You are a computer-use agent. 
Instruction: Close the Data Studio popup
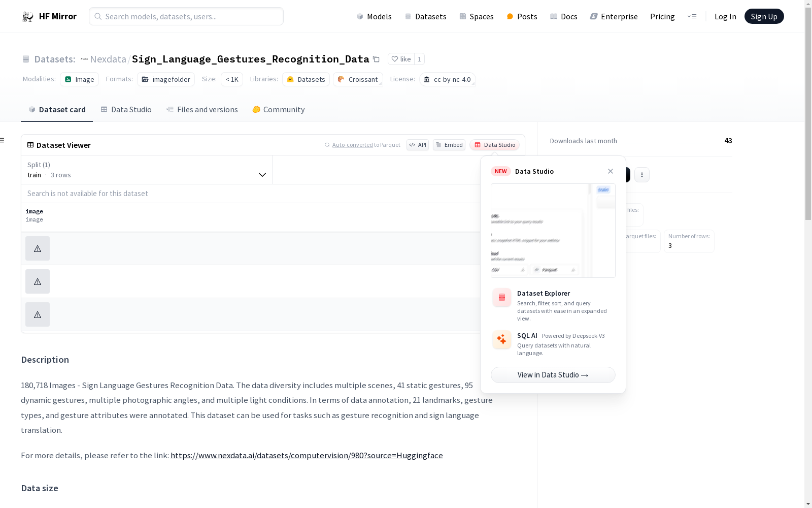point(611,171)
